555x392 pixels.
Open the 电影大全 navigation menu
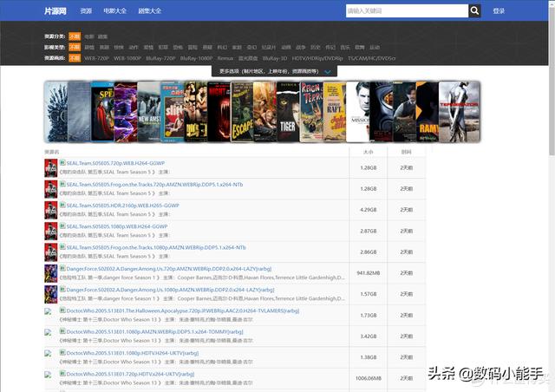[114, 11]
